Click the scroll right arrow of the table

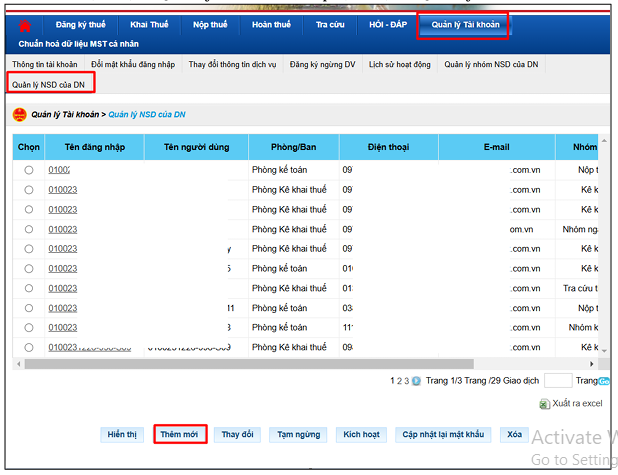592,364
